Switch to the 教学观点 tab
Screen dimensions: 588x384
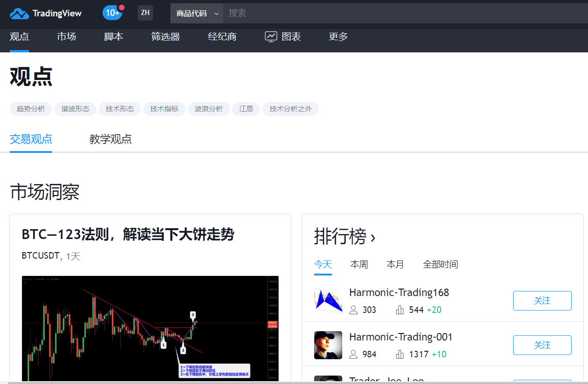(110, 139)
